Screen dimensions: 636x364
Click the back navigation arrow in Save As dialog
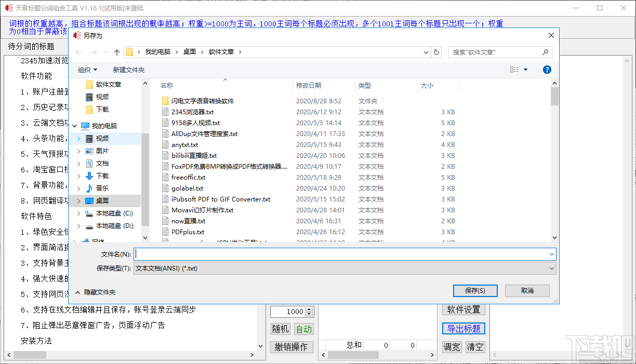78,51
